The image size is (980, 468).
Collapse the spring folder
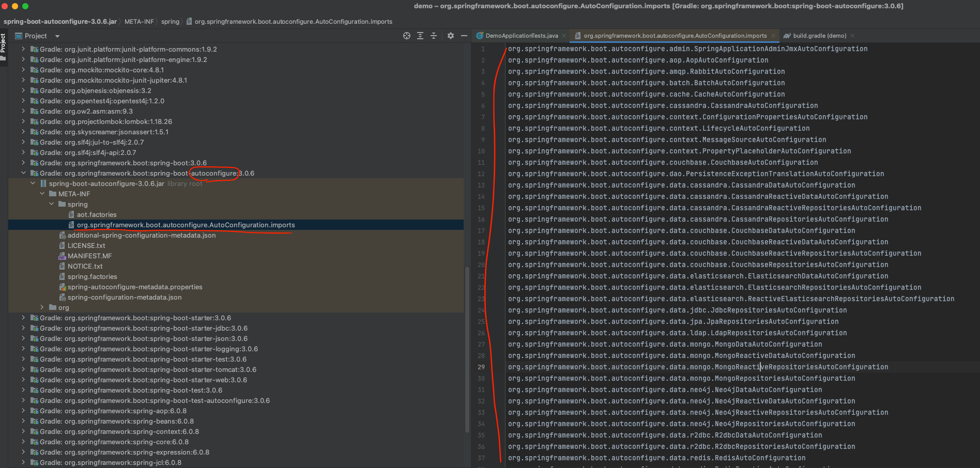tap(52, 204)
